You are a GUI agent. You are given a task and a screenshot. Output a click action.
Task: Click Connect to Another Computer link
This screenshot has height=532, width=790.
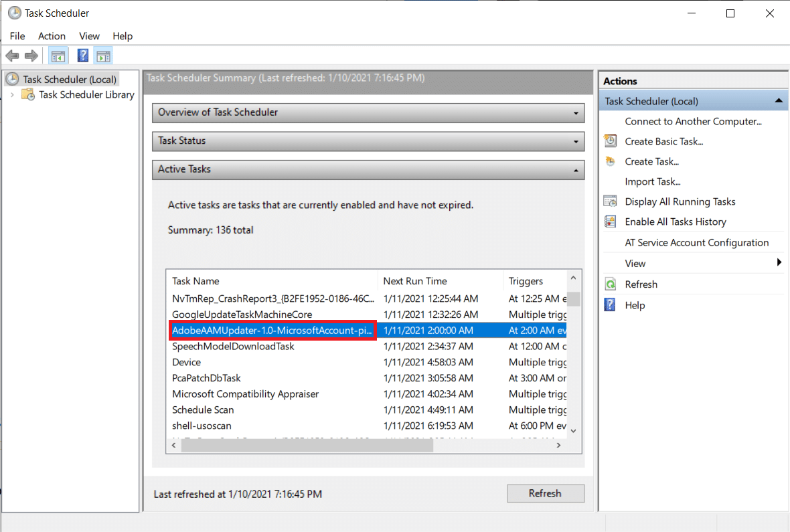point(693,121)
